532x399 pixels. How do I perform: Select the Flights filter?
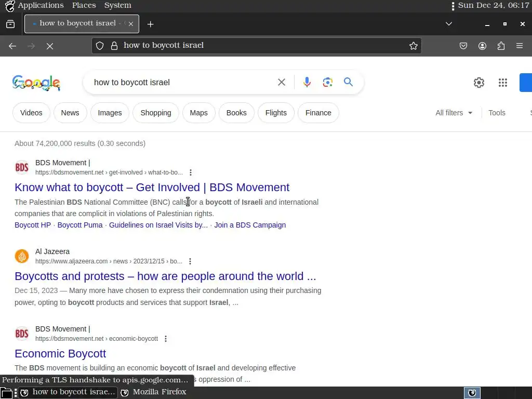[x=276, y=113]
